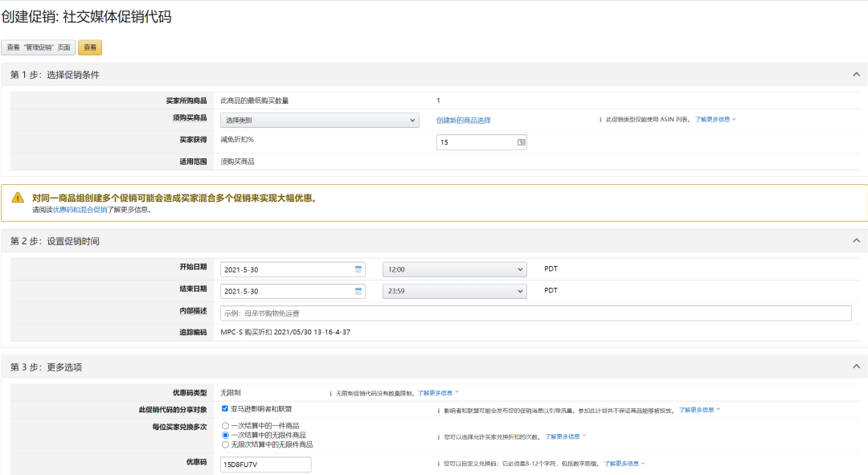Click info icon beside unlimited code note
Image resolution: width=868 pixels, height=475 pixels.
click(330, 394)
